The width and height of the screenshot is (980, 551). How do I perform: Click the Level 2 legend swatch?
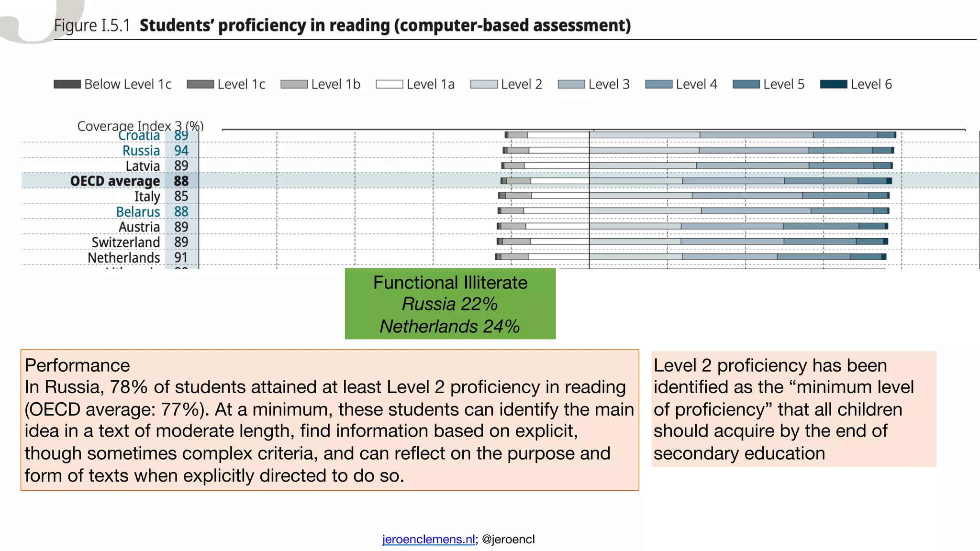point(484,84)
